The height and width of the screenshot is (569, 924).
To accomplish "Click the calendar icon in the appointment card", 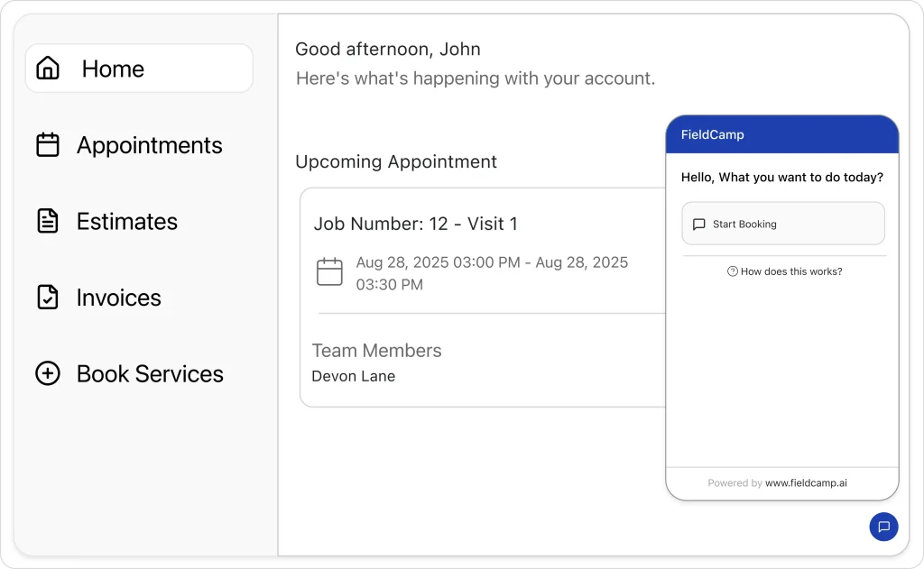I will coord(329,272).
